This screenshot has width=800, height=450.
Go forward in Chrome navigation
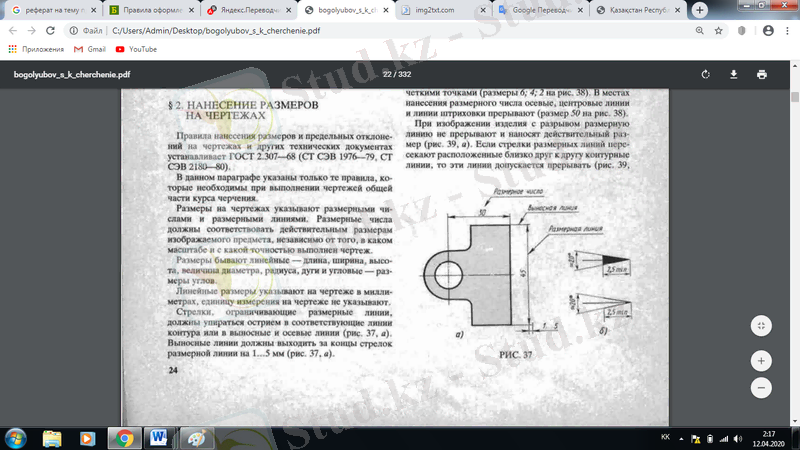point(32,31)
